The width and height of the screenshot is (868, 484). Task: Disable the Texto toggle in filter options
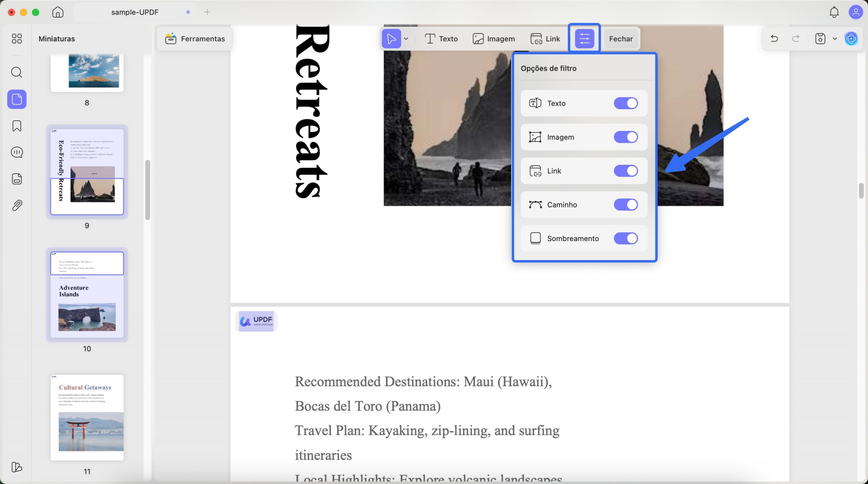(626, 103)
